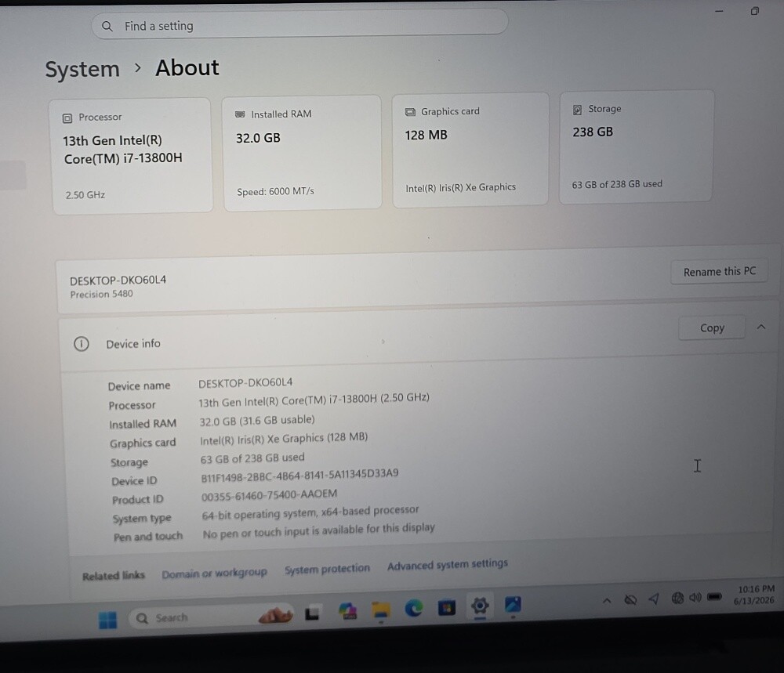This screenshot has height=673, width=784.
Task: Minimize the Settings window
Action: point(719,11)
